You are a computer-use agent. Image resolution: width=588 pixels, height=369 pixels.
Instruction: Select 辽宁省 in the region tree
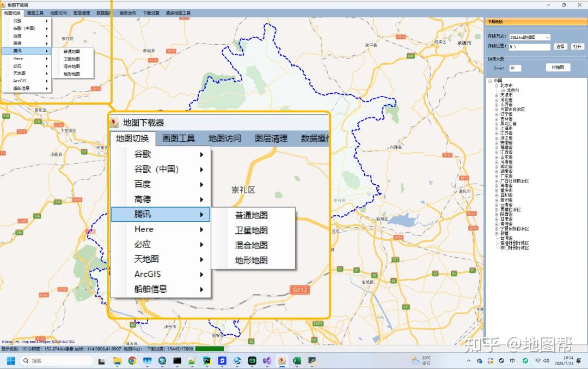pyautogui.click(x=506, y=114)
